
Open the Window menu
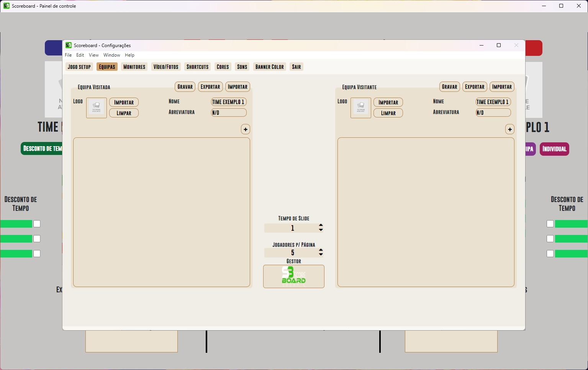point(112,55)
